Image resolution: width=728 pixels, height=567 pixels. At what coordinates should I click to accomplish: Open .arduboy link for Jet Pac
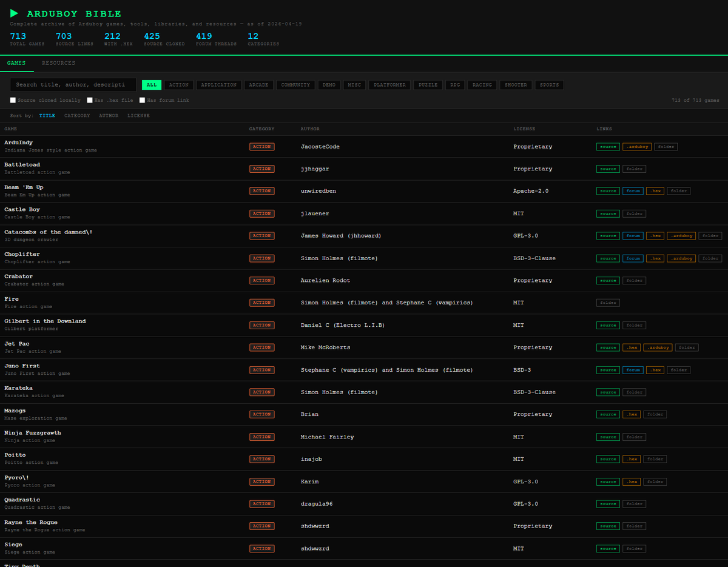pyautogui.click(x=658, y=347)
